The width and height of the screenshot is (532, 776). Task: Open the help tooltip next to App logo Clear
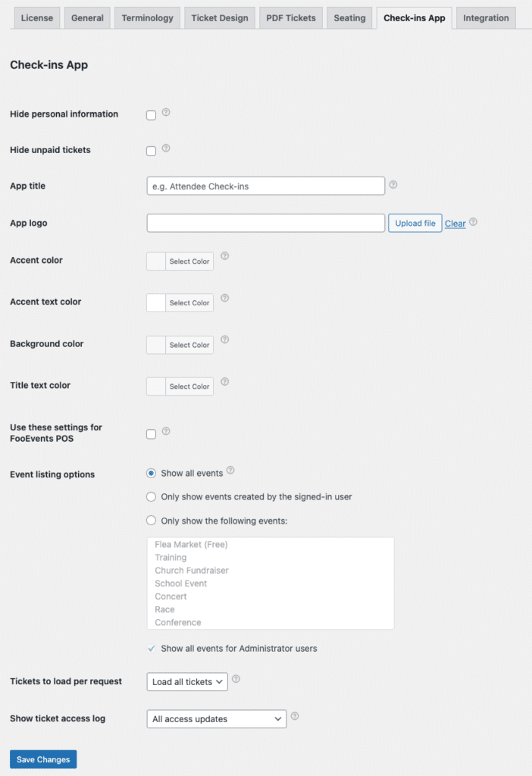click(473, 221)
